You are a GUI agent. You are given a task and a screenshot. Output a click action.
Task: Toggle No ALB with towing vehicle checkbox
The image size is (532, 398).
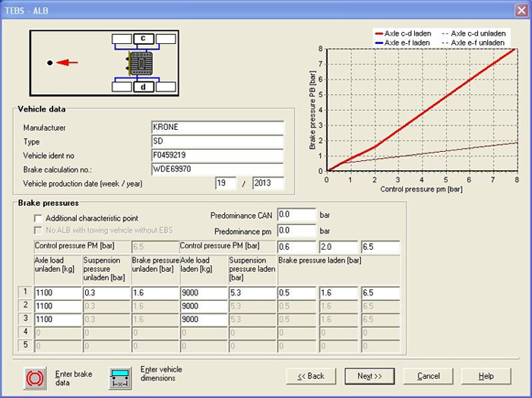click(38, 231)
